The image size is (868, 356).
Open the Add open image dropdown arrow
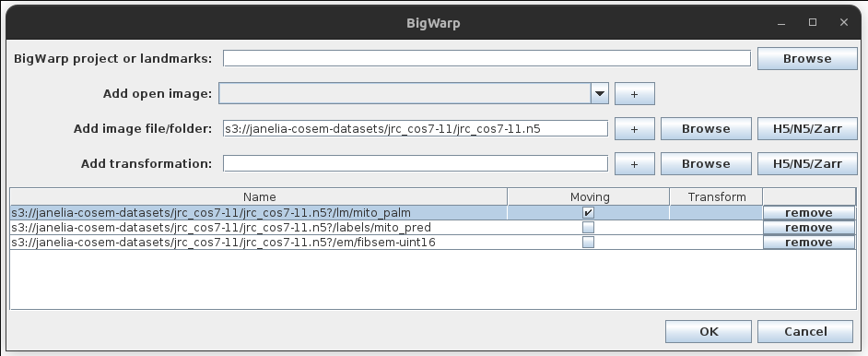click(x=600, y=93)
